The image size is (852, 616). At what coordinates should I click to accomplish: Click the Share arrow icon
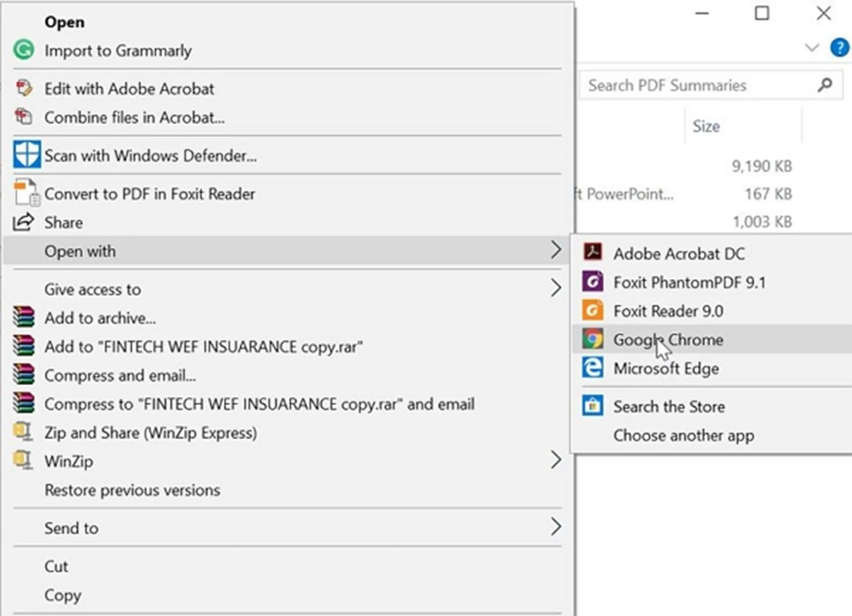pos(24,222)
